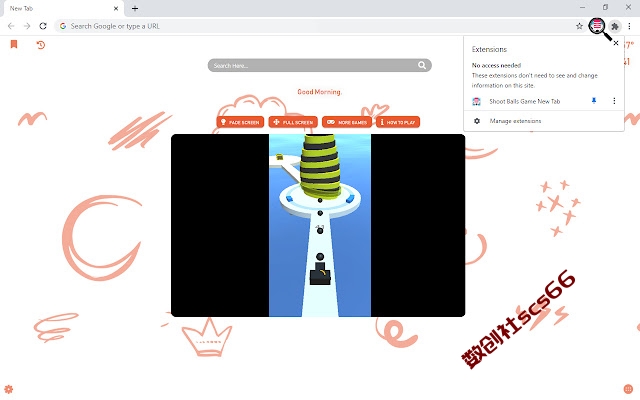Click the page settings gear icon at the bottom
Viewport: 640px width, 400px height.
[x=9, y=389]
